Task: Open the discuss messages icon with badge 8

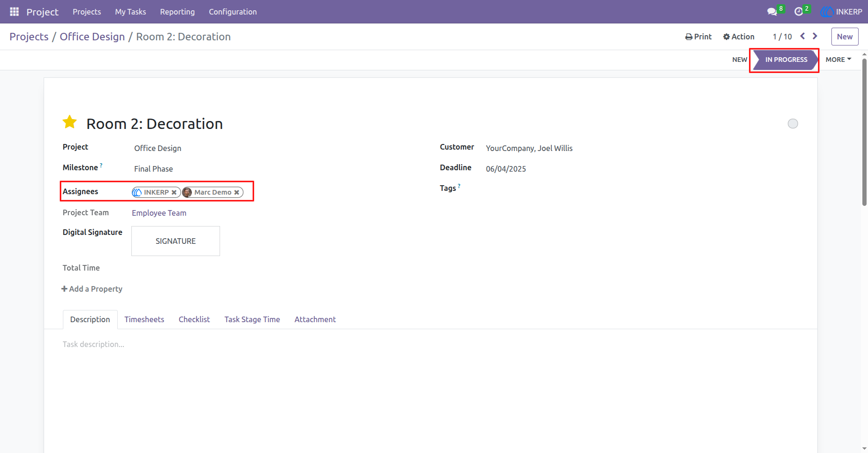Action: click(772, 12)
